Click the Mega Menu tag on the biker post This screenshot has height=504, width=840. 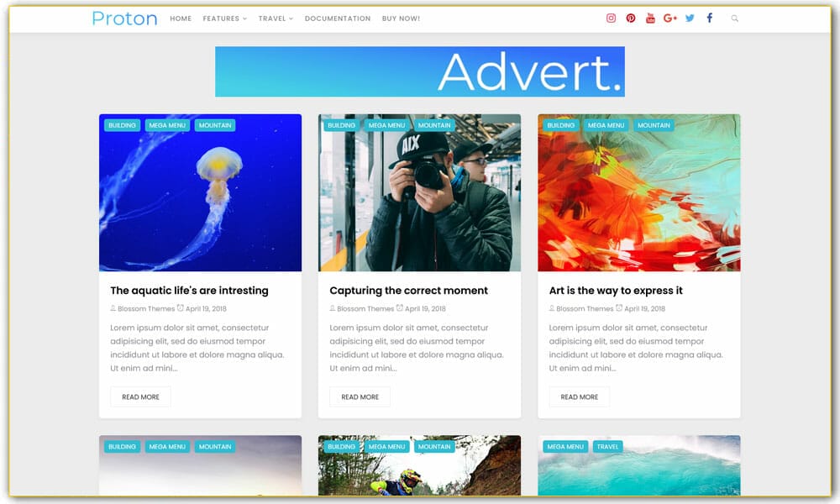point(386,447)
